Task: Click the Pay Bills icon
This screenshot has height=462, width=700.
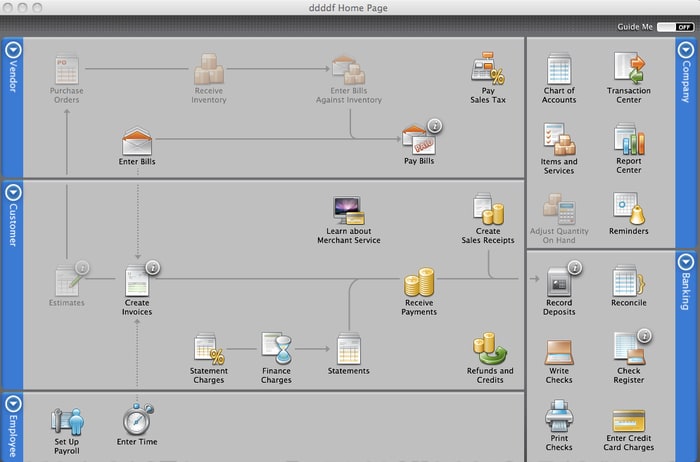Action: pos(418,140)
